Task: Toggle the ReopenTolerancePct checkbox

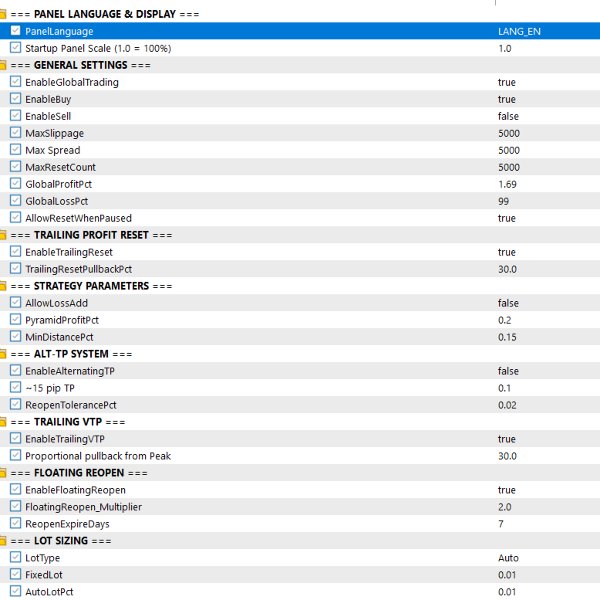Action: coord(15,404)
